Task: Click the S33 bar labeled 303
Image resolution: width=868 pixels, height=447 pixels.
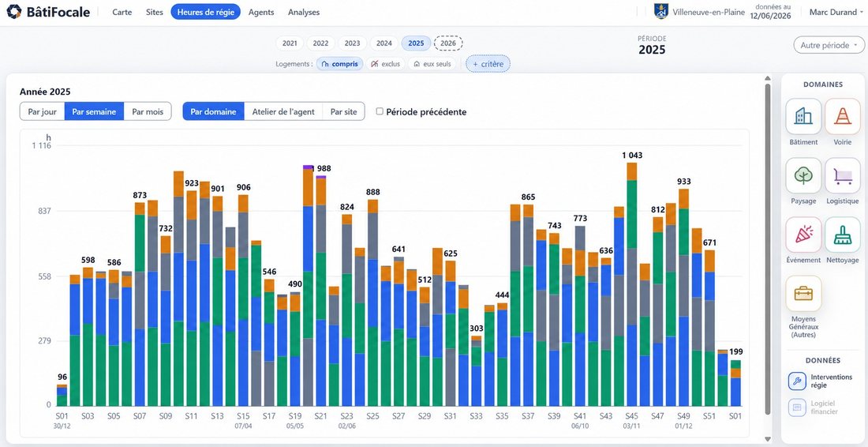Action: (476, 370)
